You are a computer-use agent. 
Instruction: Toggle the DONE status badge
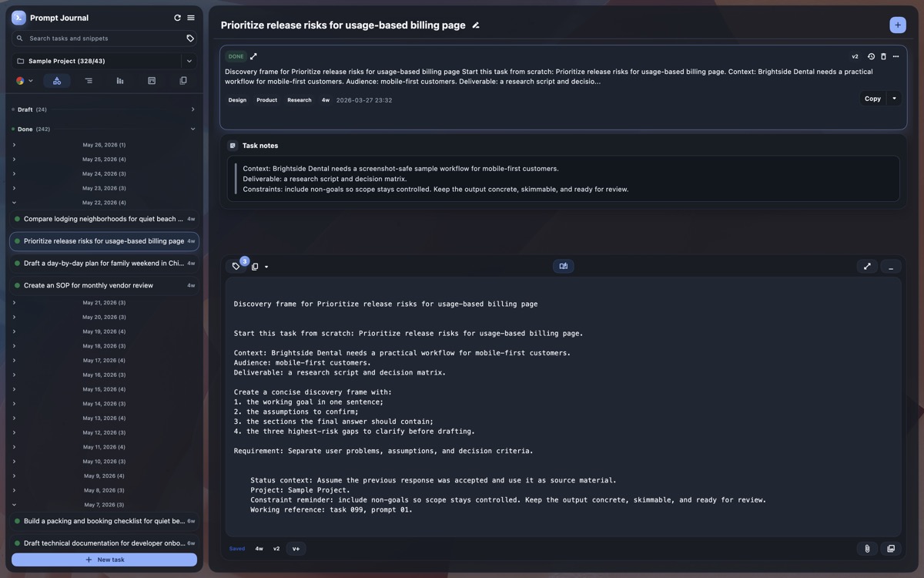[236, 56]
